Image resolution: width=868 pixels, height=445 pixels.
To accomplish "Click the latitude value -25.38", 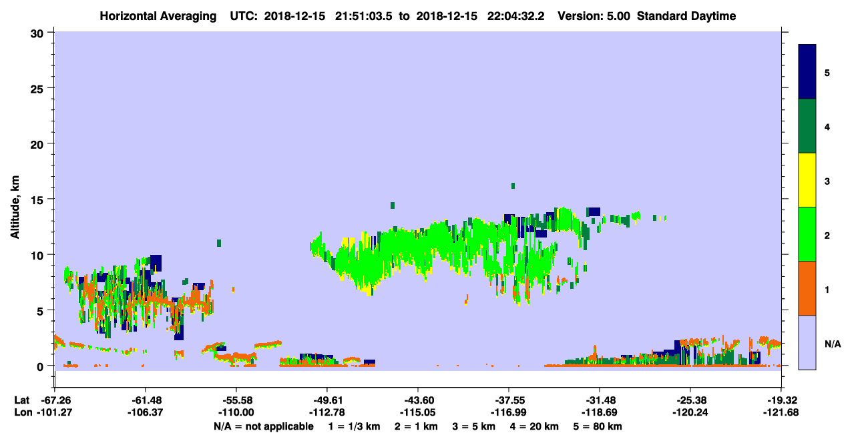I will coord(690,400).
